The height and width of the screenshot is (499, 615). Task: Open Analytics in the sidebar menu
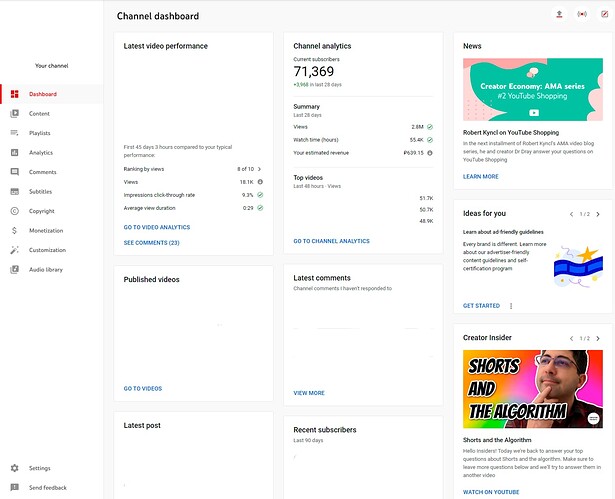pos(52,153)
